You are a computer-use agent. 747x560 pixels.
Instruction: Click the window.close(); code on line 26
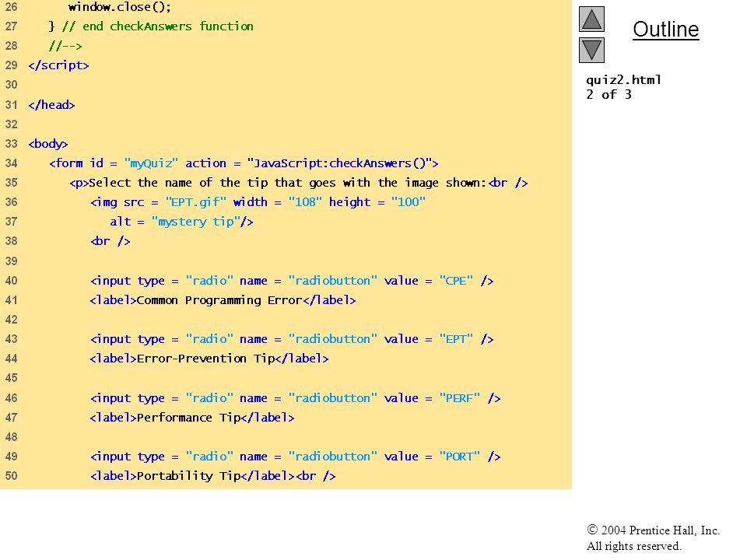pyautogui.click(x=120, y=7)
